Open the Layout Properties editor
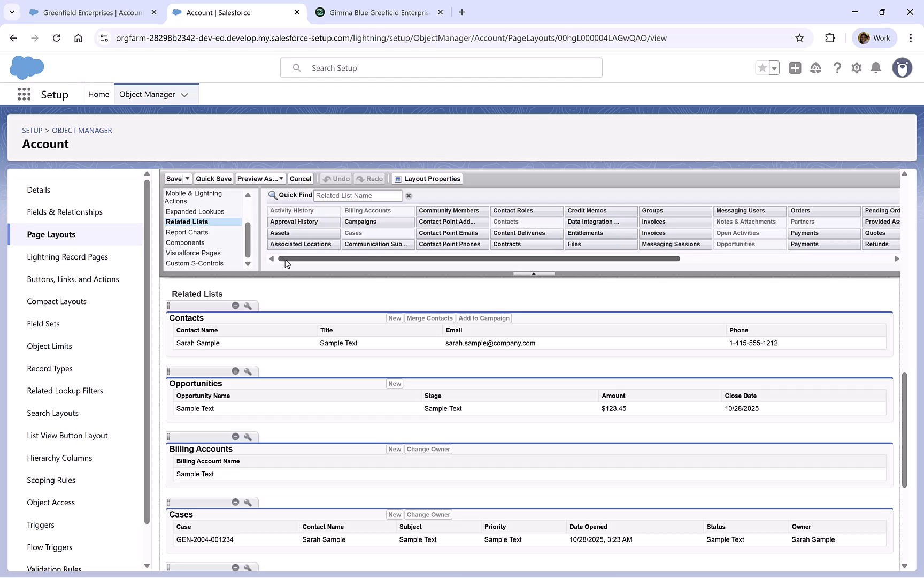The width and height of the screenshot is (924, 578). (427, 178)
